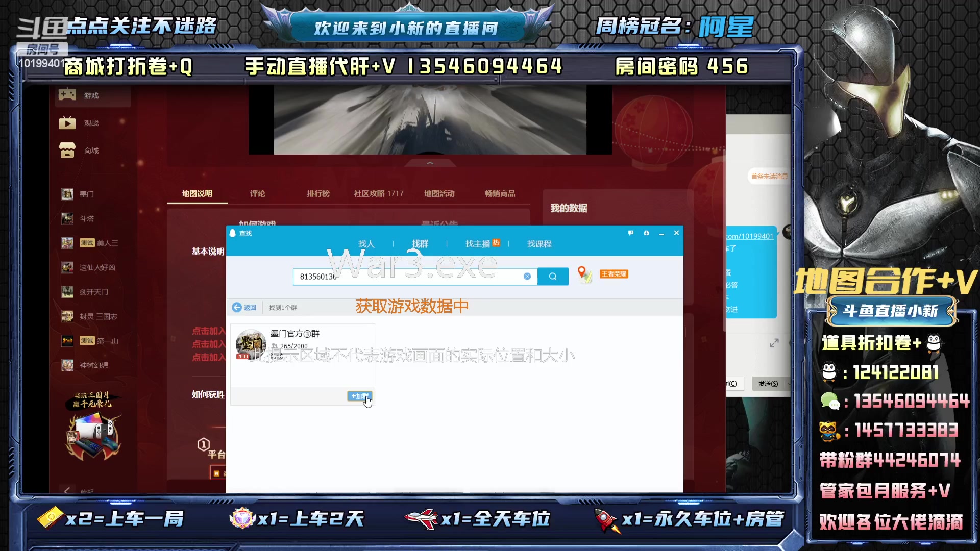Image resolution: width=980 pixels, height=551 pixels.
Task: Open the feedback icon in search title bar
Action: pyautogui.click(x=631, y=233)
